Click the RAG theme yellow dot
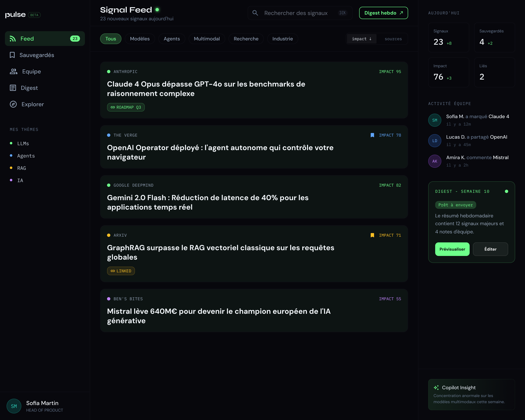The height and width of the screenshot is (420, 525). (11, 168)
